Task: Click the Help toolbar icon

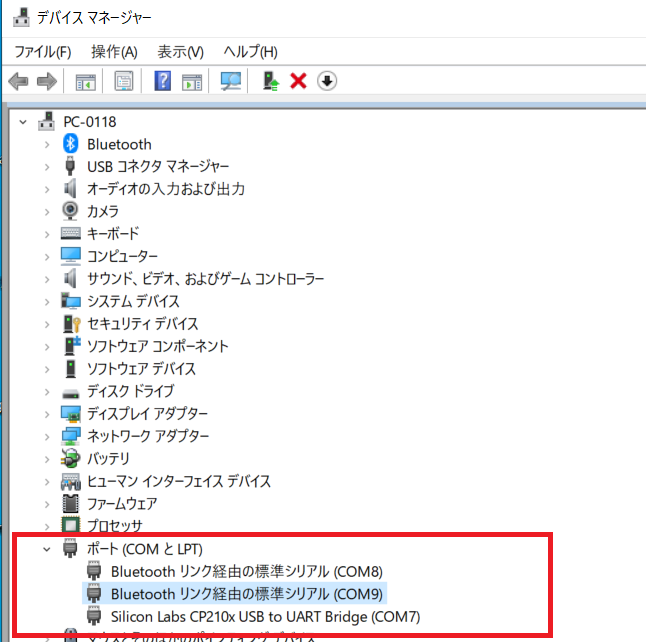Action: [163, 81]
